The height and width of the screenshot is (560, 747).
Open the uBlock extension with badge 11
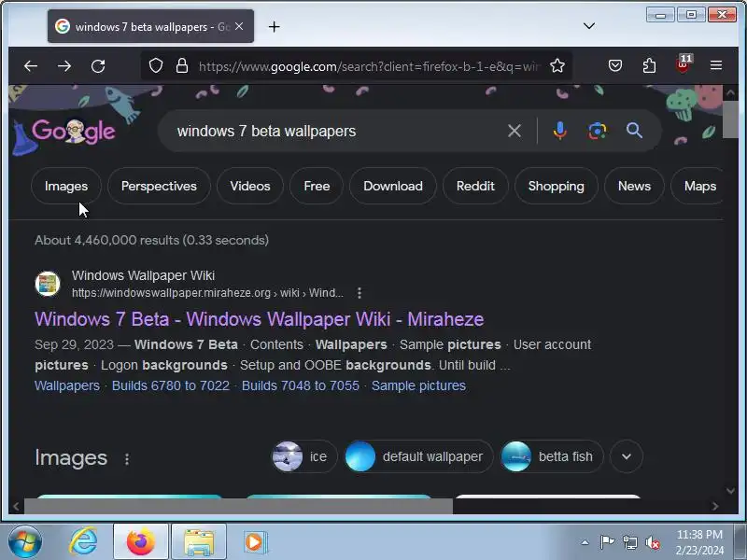point(684,63)
